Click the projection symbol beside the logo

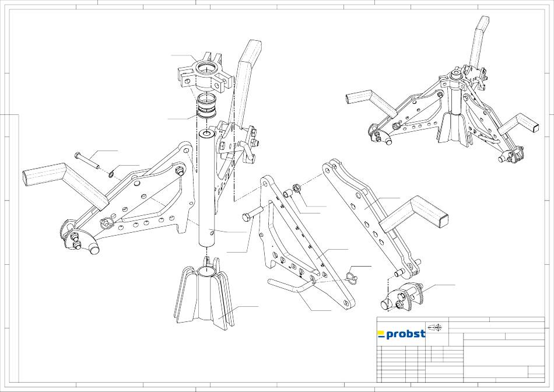(435, 327)
